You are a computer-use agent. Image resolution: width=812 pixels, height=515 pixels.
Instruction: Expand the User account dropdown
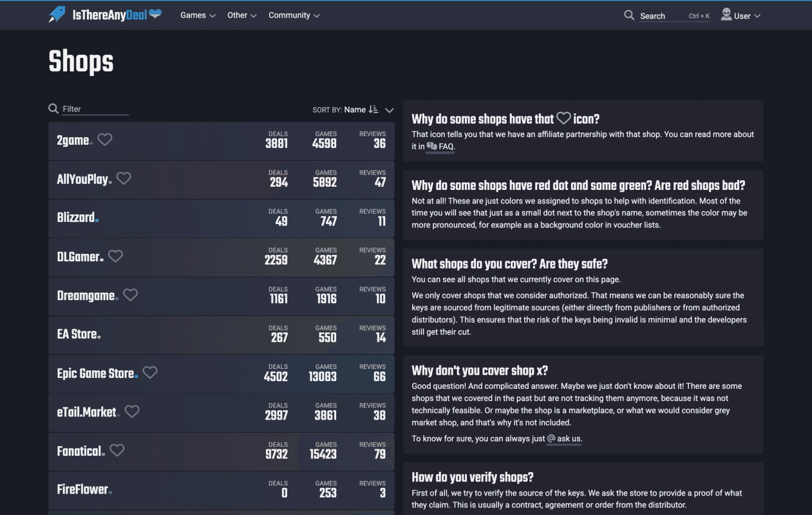point(741,15)
